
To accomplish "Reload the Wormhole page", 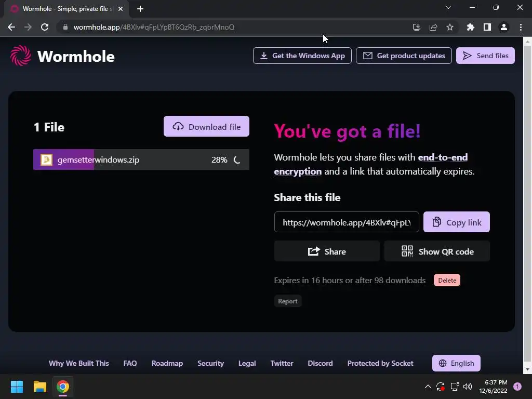I will 45,27.
